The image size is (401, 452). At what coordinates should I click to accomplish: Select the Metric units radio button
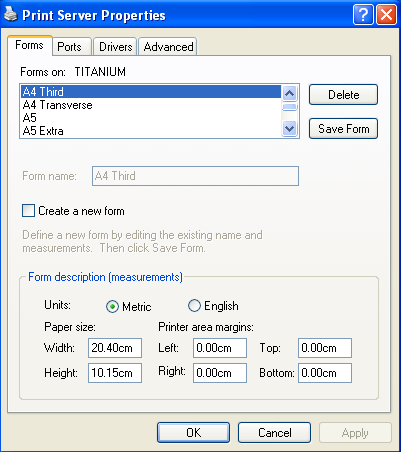click(112, 306)
